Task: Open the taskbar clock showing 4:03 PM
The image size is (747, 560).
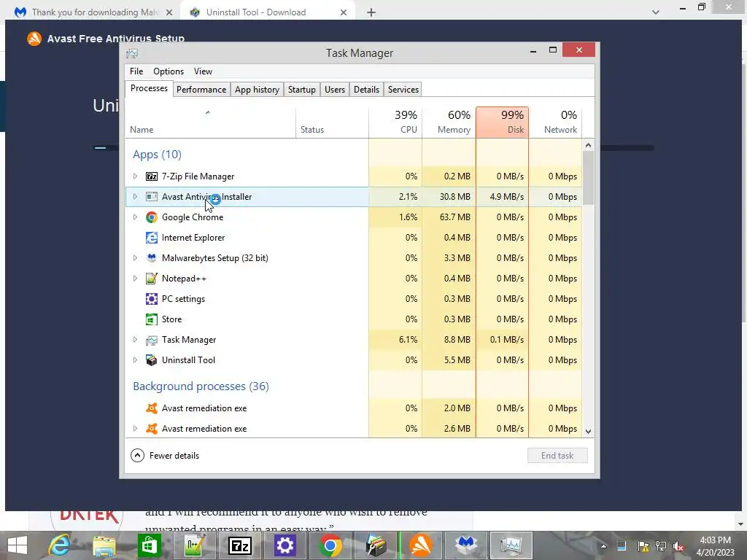Action: pos(715,546)
